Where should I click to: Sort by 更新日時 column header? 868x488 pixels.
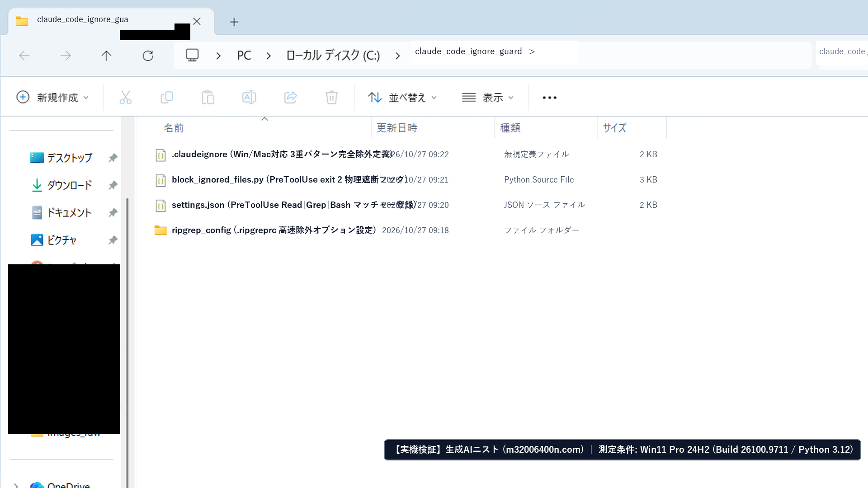(x=397, y=128)
